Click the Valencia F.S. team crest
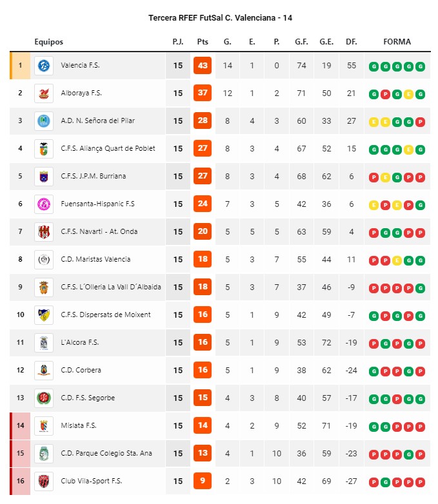This screenshot has width=438, height=504. [44, 66]
